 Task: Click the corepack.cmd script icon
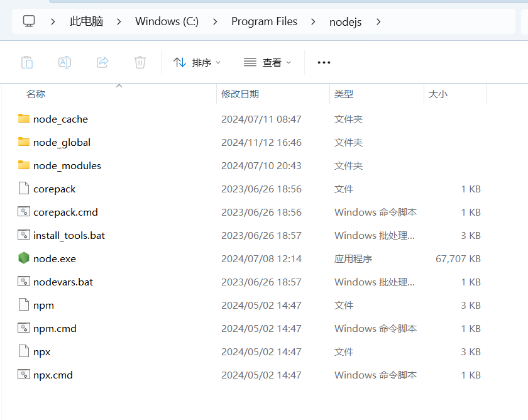point(24,211)
